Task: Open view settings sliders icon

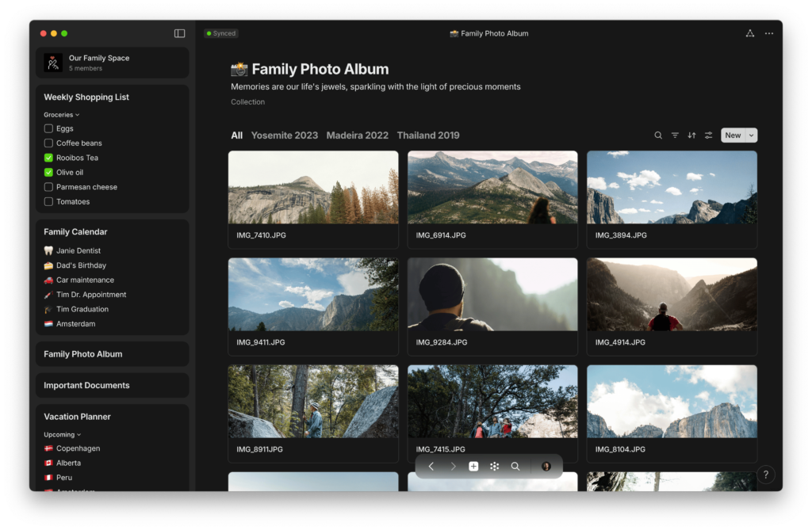Action: point(708,135)
